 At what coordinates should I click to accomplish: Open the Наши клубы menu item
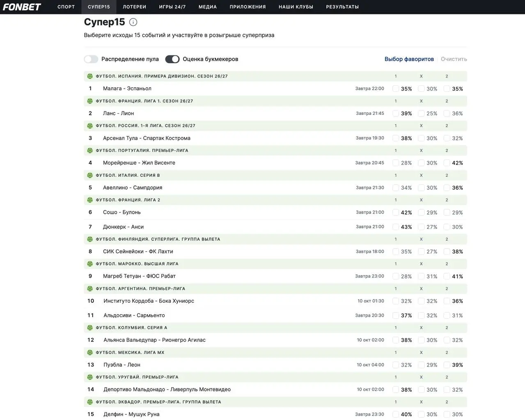coord(296,7)
